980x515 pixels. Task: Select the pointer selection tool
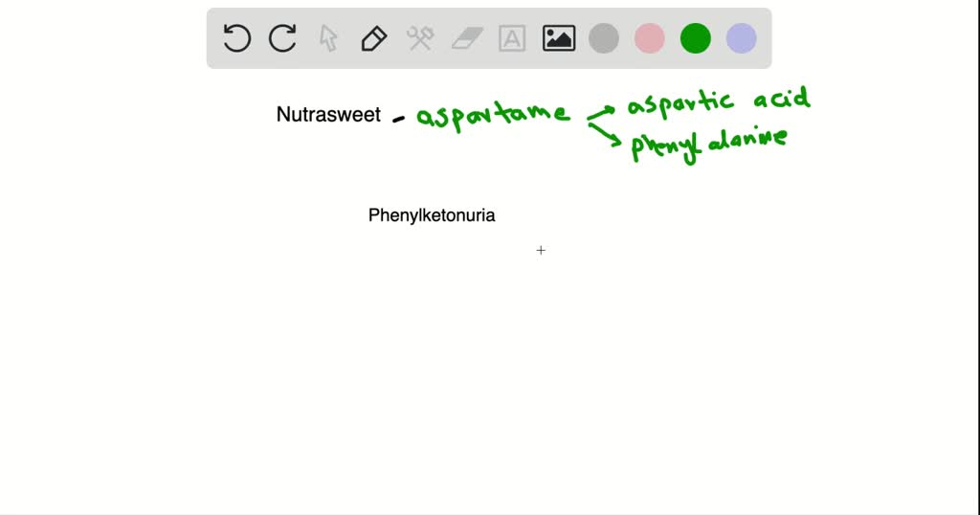pos(328,38)
